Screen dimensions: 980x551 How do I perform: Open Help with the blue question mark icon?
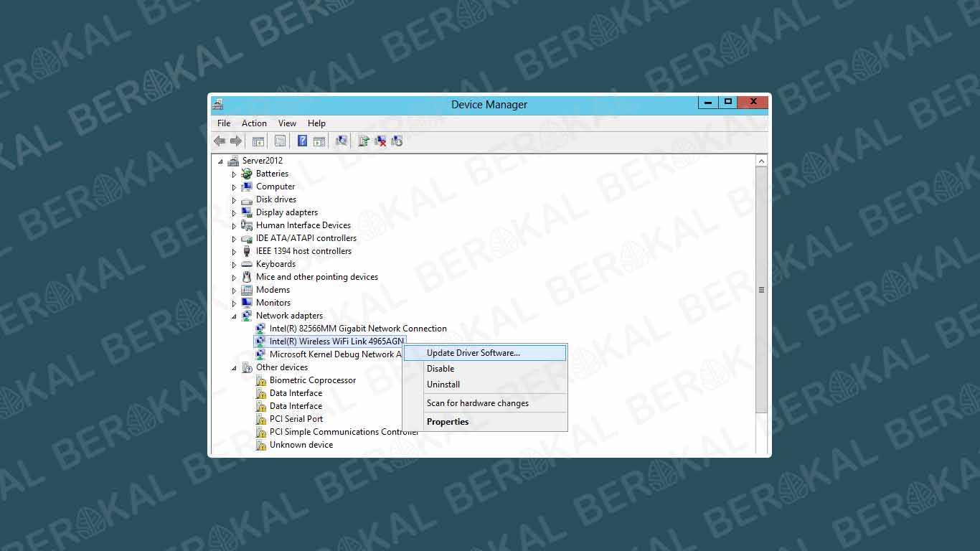[303, 141]
